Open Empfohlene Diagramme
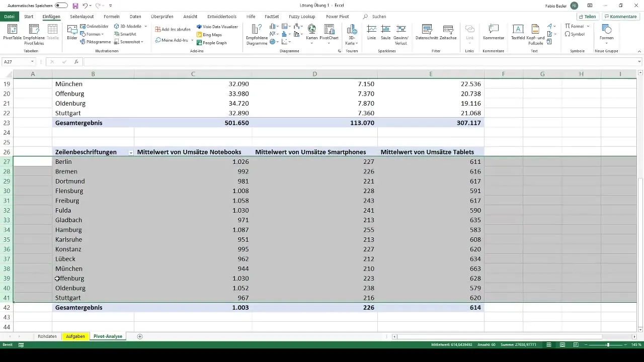Screen dimensions: 644x362 (x=257, y=34)
